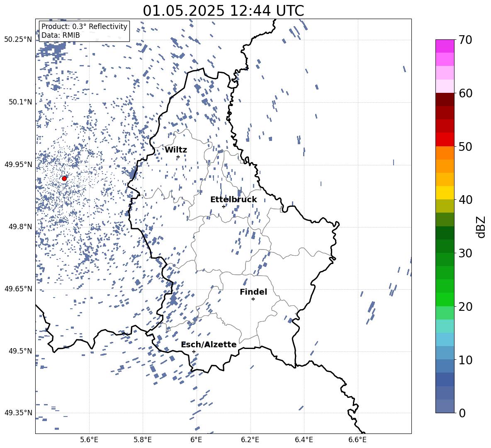Click the colorbar tick value 50
491x448 pixels.
[x=466, y=147]
